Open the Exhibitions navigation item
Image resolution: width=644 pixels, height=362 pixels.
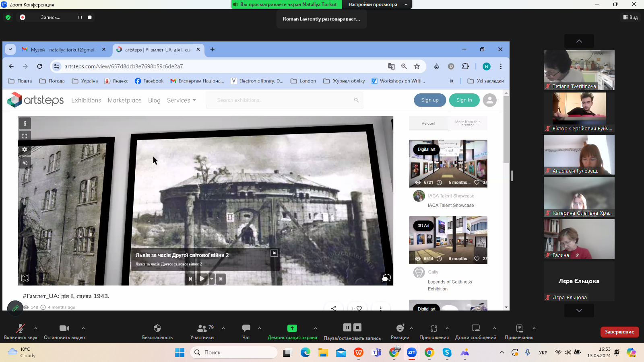tap(86, 100)
